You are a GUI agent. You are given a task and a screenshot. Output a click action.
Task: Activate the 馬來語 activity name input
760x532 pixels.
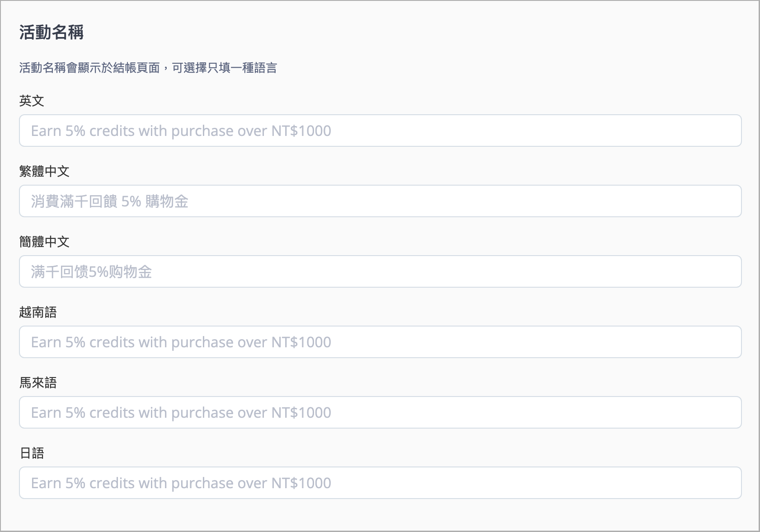point(380,412)
